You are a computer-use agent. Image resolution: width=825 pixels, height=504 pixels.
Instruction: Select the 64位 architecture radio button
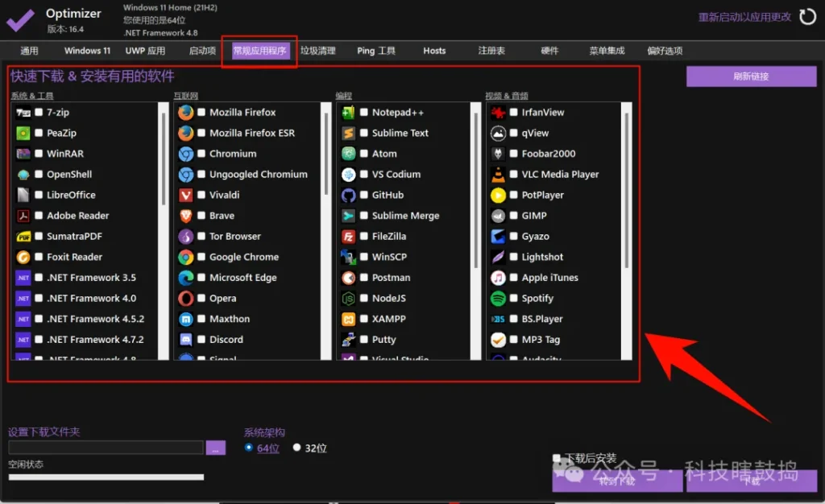[x=249, y=448]
